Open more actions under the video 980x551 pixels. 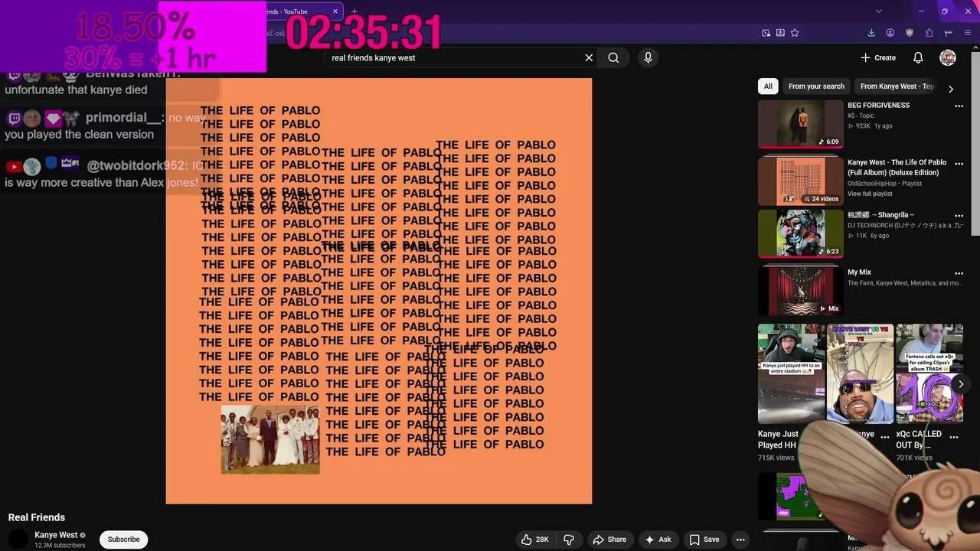(740, 540)
